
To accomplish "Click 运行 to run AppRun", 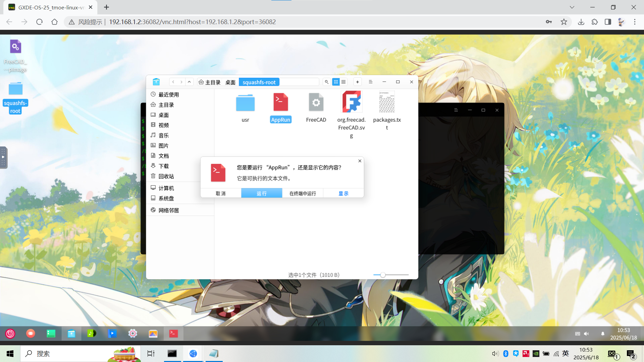I will 262,193.
